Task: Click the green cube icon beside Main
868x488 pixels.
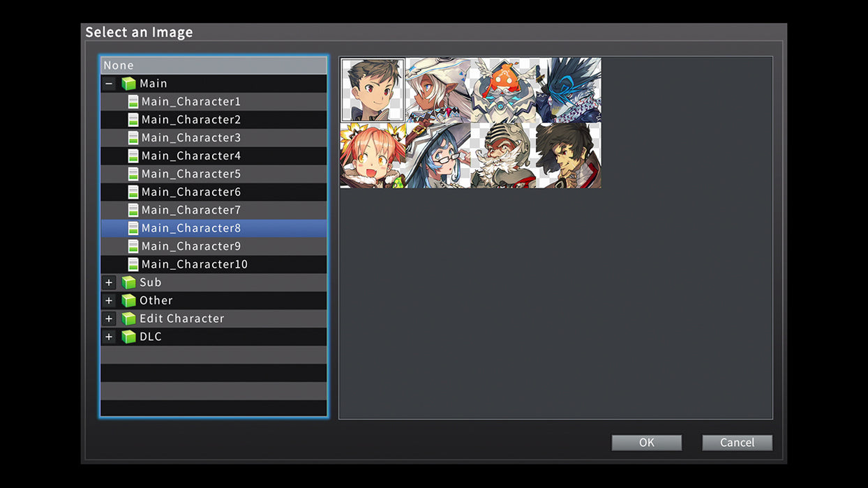Action: click(x=130, y=83)
